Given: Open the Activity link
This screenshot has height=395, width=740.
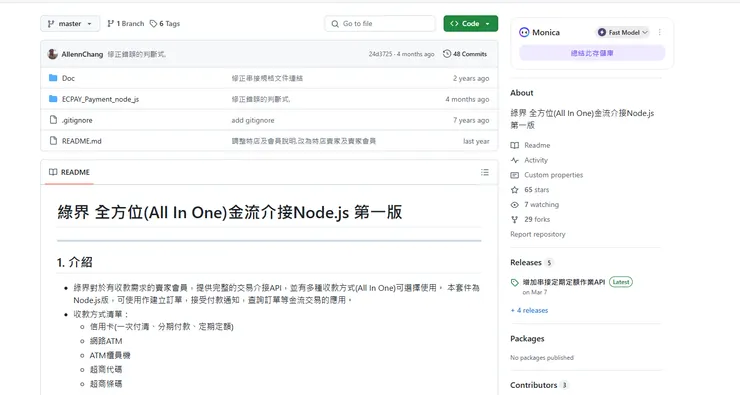Looking at the screenshot, I should click(536, 160).
